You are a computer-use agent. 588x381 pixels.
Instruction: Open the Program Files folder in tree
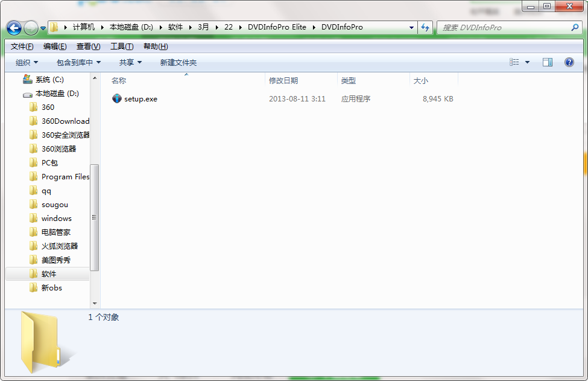65,177
